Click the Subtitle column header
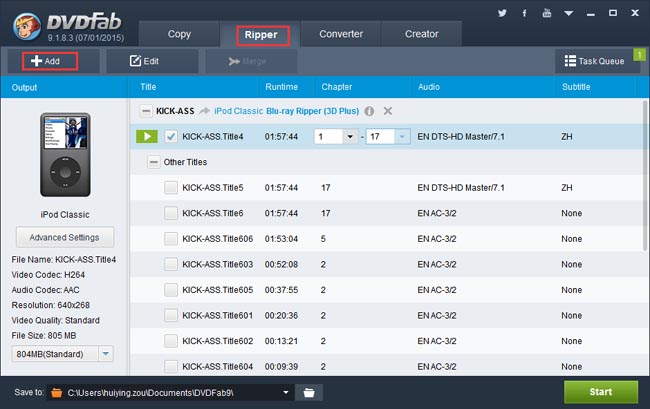 [576, 87]
